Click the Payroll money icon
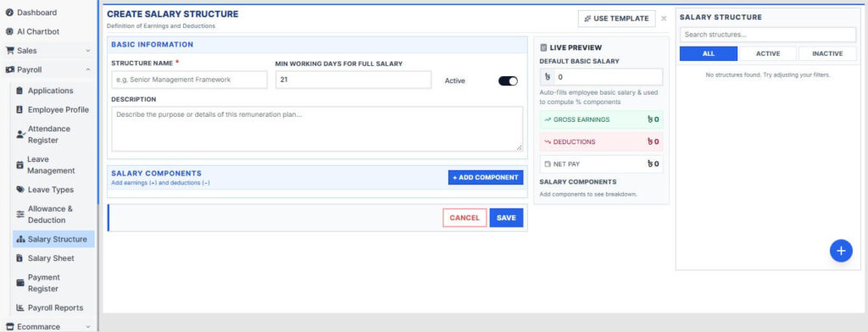Viewport: 868px width, 332px height. point(9,69)
